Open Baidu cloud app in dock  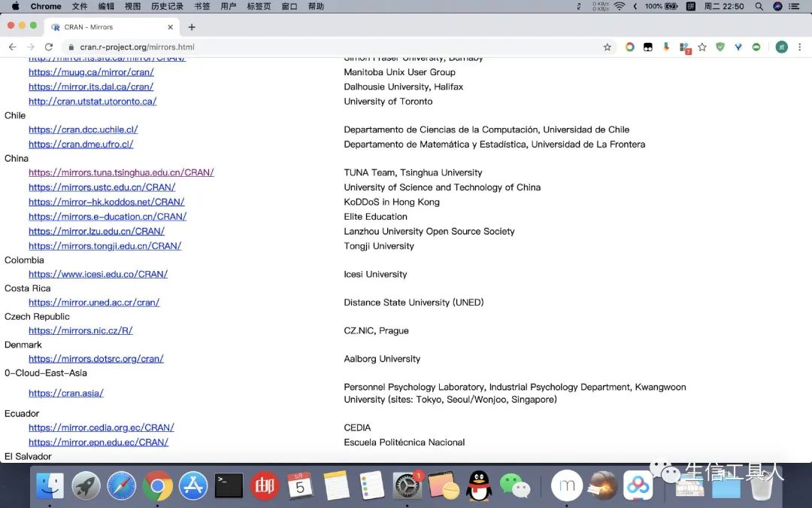click(x=638, y=486)
